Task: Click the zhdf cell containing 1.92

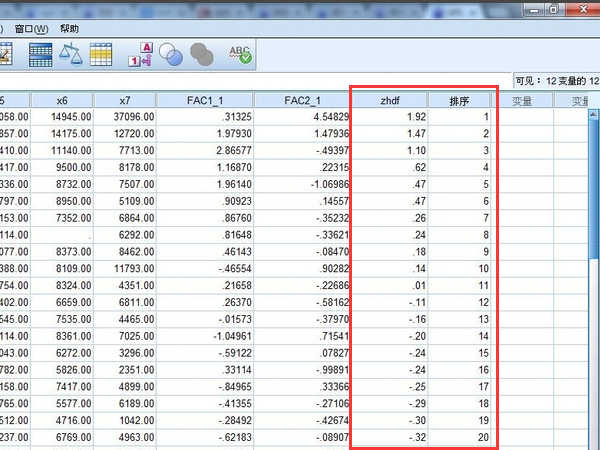Action: pyautogui.click(x=390, y=117)
